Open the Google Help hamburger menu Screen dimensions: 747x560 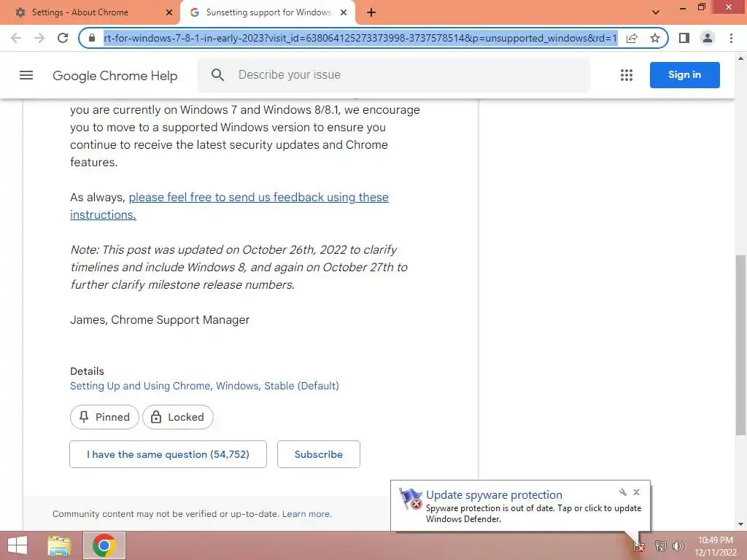pyautogui.click(x=26, y=75)
